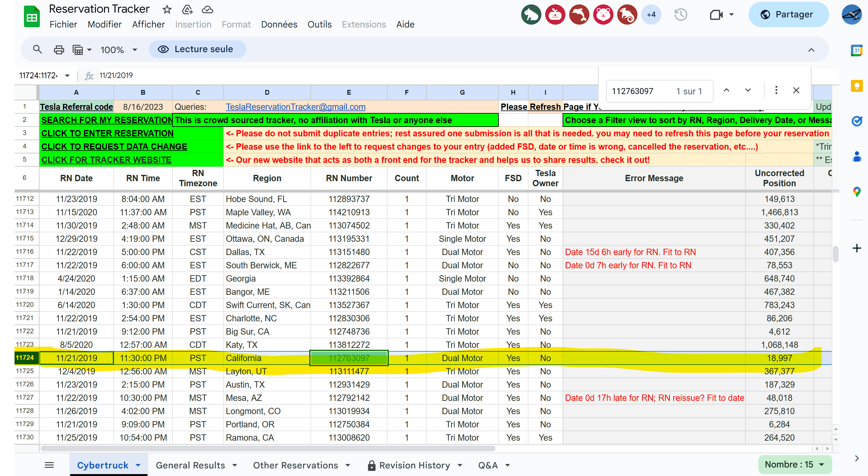
Task: Open the Google Keep side panel
Action: click(x=857, y=86)
